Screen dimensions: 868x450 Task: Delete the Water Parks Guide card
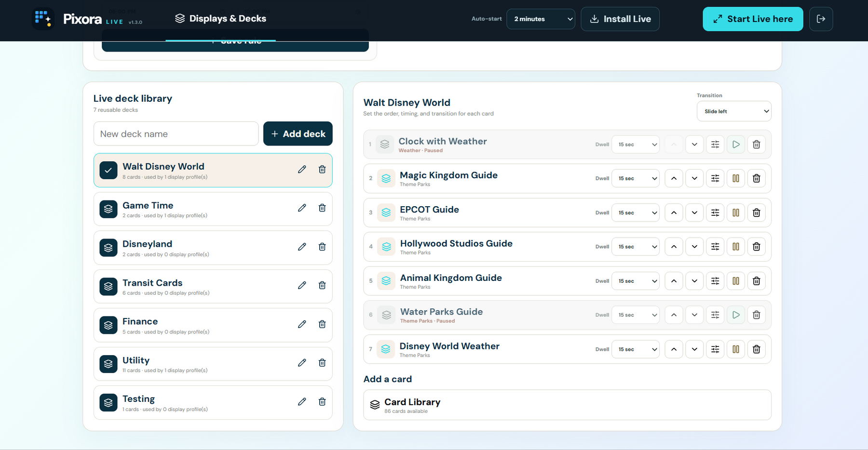pos(757,315)
